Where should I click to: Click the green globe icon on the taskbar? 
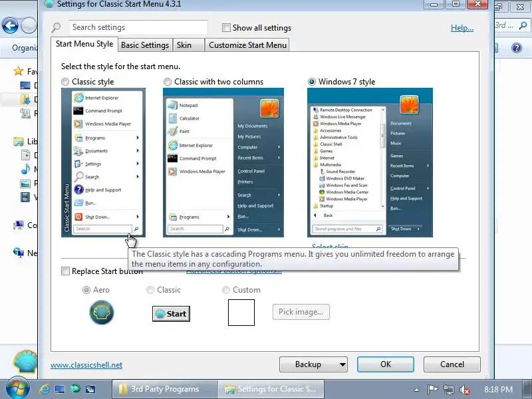point(75,389)
